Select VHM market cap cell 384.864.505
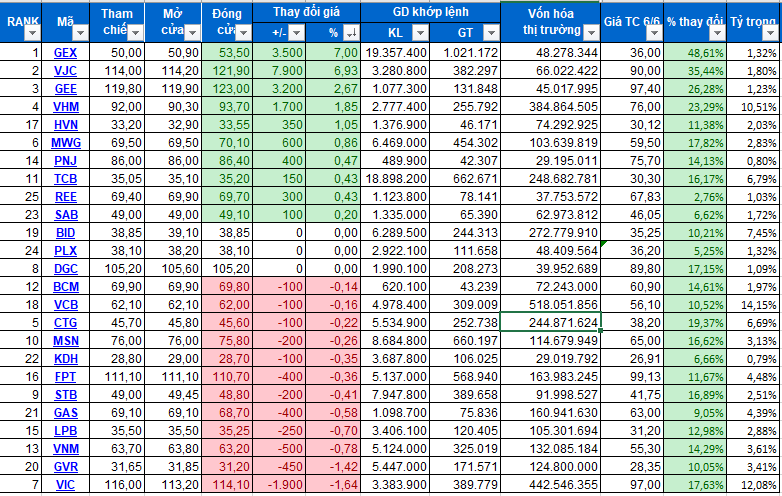Viewport: 782px width, 496px height. (551, 107)
